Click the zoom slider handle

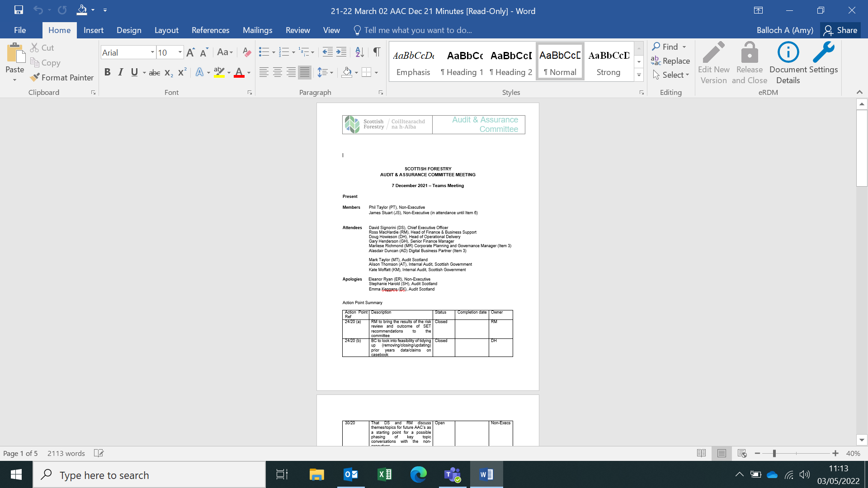coord(774,453)
